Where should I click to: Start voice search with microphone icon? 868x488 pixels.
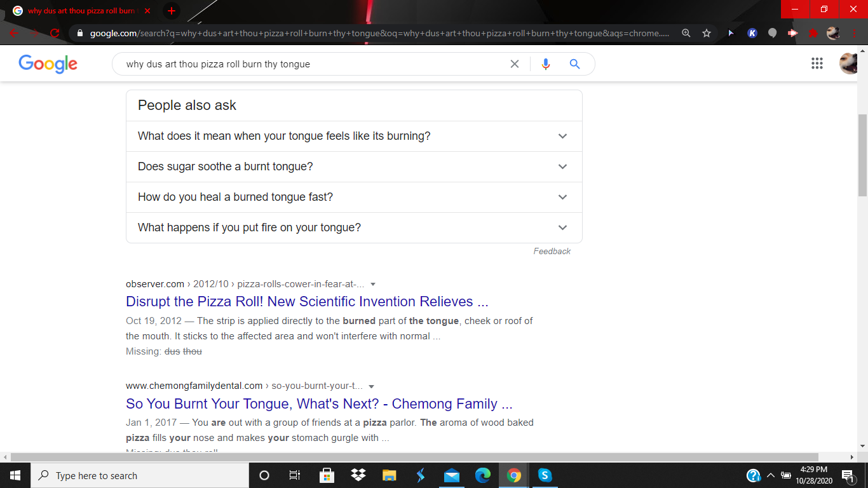(545, 64)
